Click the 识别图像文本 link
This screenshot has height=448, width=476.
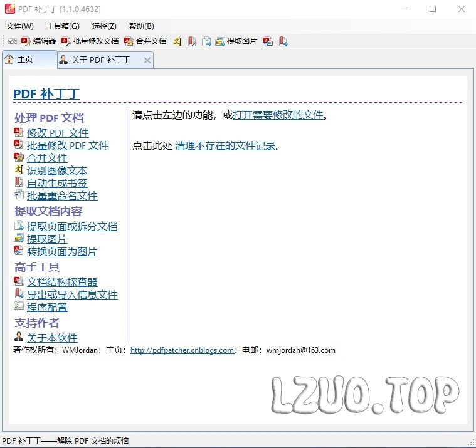click(x=57, y=171)
